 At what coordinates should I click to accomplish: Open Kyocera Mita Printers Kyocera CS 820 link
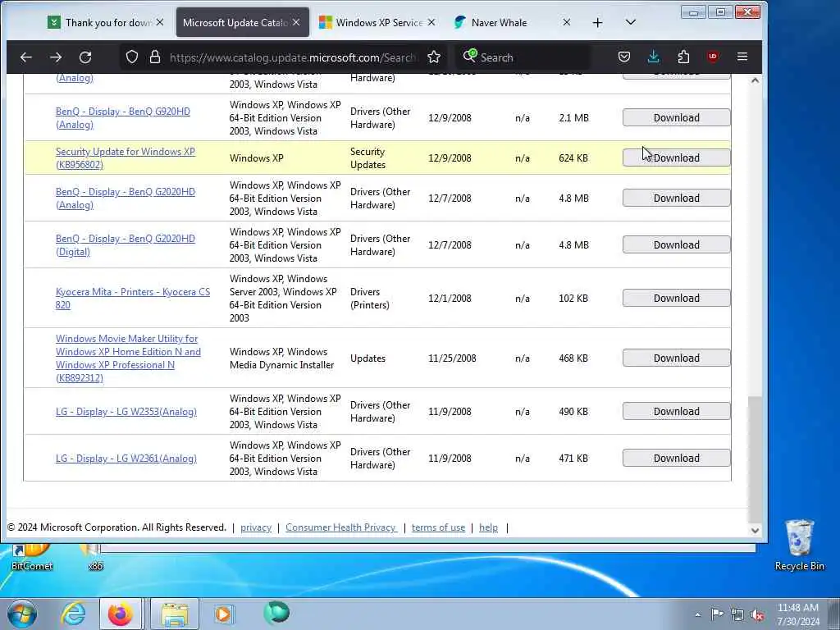point(133,299)
